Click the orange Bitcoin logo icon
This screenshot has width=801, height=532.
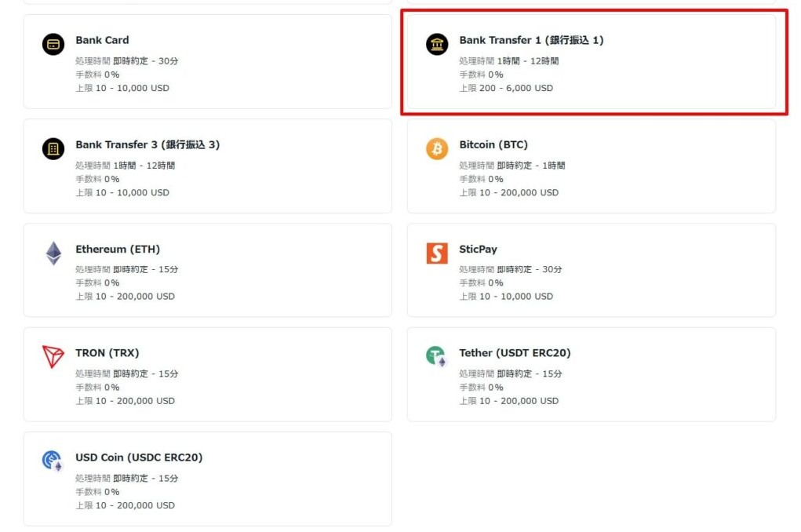point(437,148)
